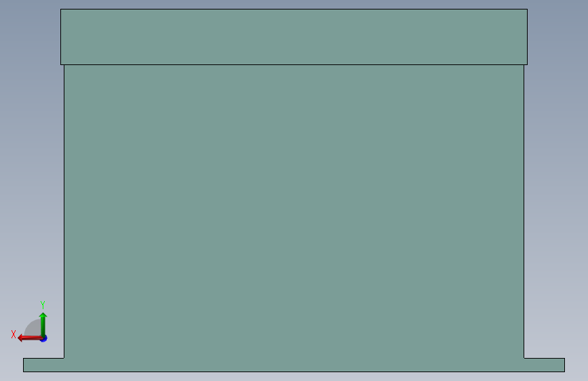
Task: Pick the edge between cap and body
Action: [x=294, y=65]
